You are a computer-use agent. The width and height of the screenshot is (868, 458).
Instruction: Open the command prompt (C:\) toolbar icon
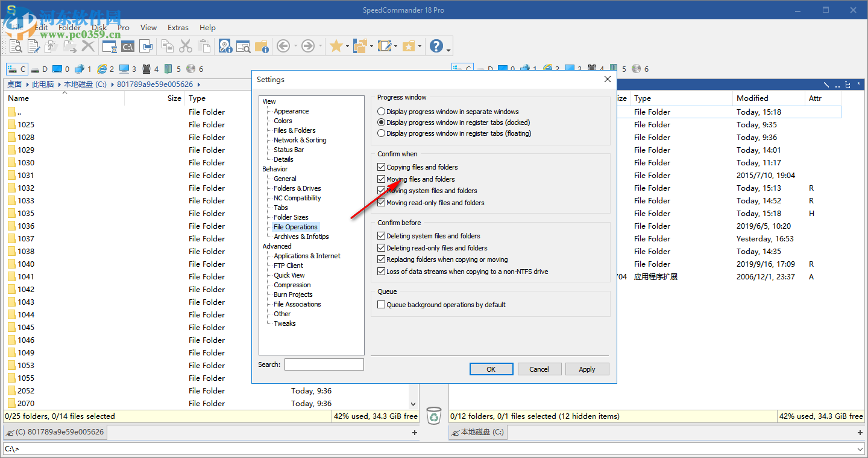[127, 46]
